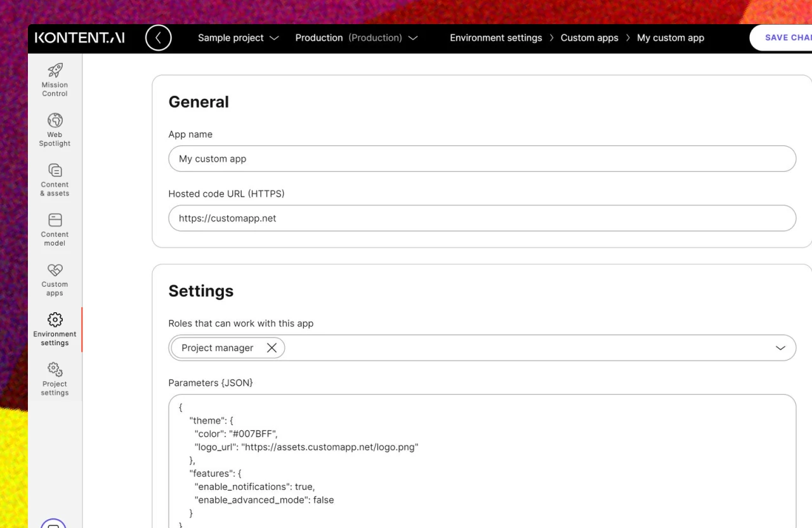Open Mission Control from the sidebar
This screenshot has height=528, width=812.
pyautogui.click(x=55, y=79)
